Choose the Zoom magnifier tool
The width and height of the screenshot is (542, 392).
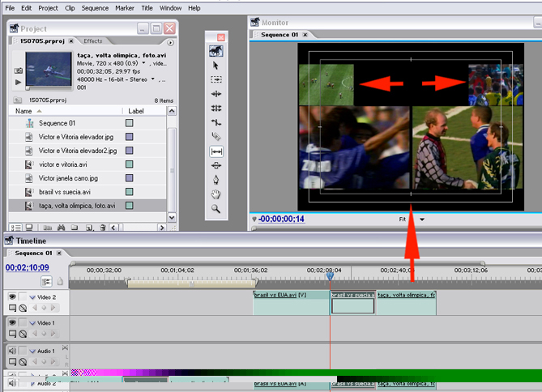pyautogui.click(x=216, y=208)
